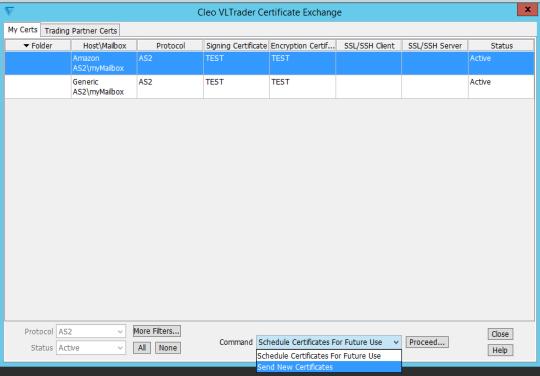Switch to the My Certs tab
This screenshot has height=376, width=540.
[22, 30]
